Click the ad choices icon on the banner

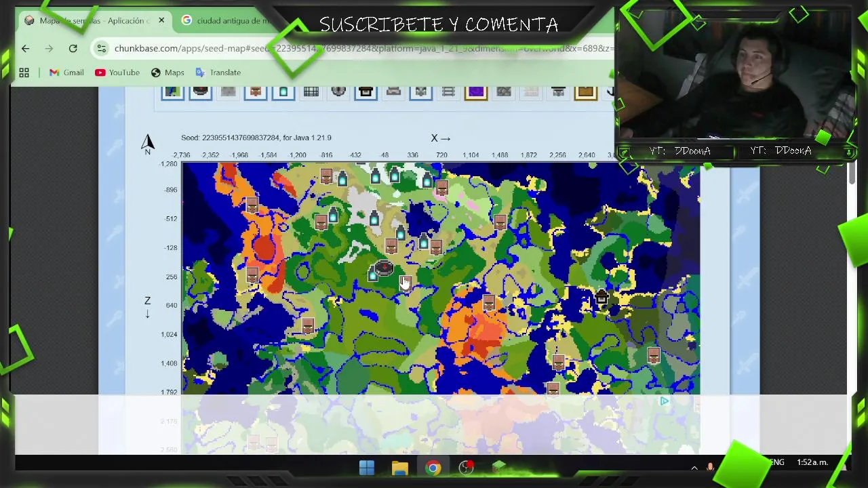[x=665, y=401]
